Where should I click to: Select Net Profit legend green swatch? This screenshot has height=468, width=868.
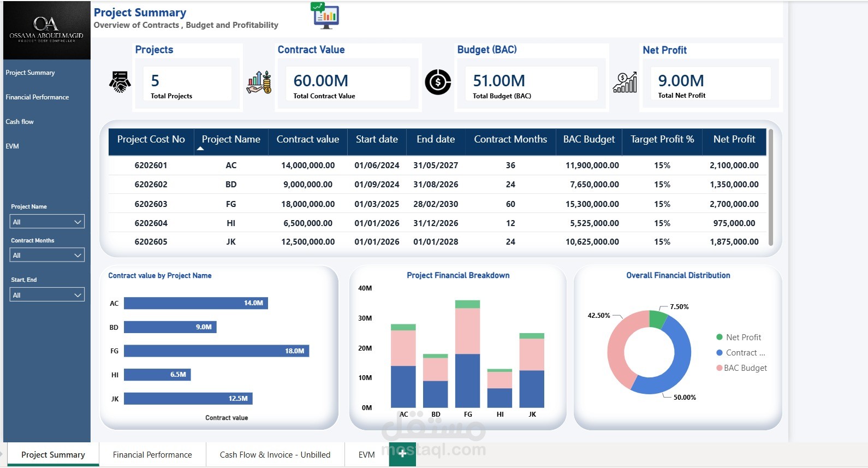(x=720, y=337)
